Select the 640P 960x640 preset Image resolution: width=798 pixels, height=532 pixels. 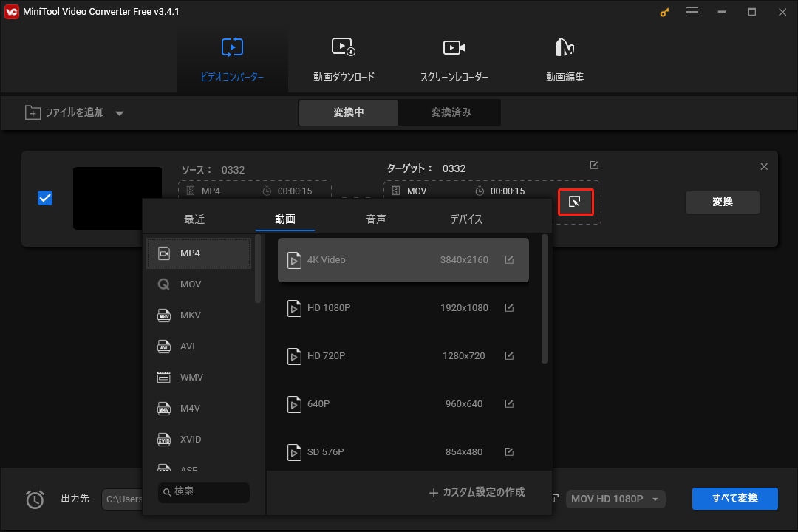(x=403, y=404)
